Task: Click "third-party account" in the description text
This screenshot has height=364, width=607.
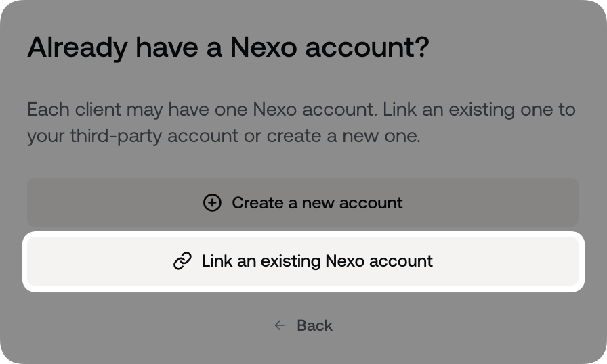Action: [x=154, y=136]
